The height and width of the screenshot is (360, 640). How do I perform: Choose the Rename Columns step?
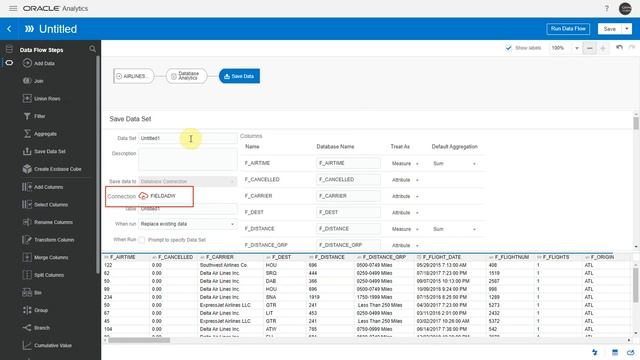(48, 222)
